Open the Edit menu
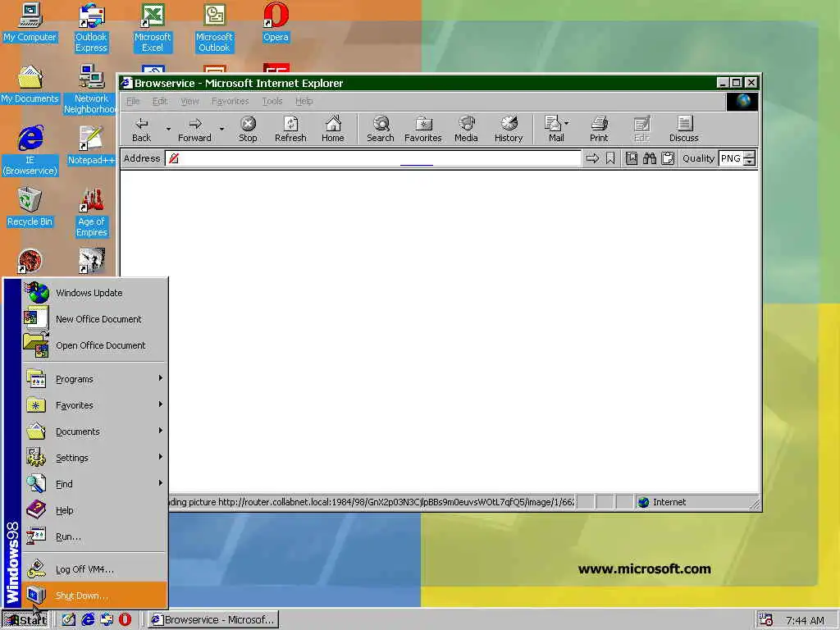Screen dimensions: 840x630 (x=160, y=101)
